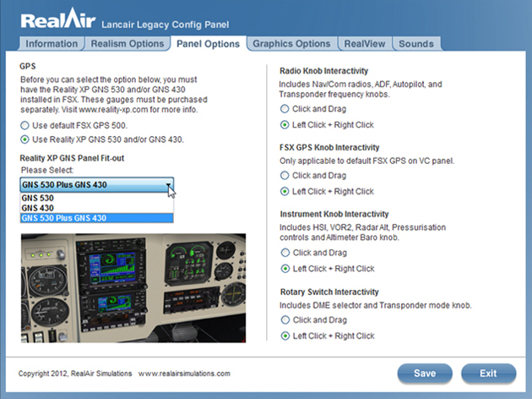Choose GNS 530 from the dropdown list

click(x=97, y=198)
